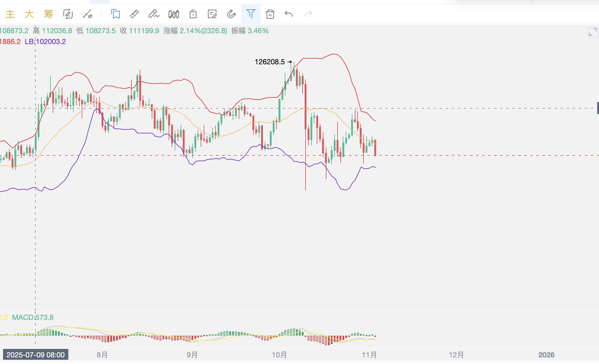The width and height of the screenshot is (599, 364).
Task: Toggle the 大 large-order indicator
Action: pos(29,14)
